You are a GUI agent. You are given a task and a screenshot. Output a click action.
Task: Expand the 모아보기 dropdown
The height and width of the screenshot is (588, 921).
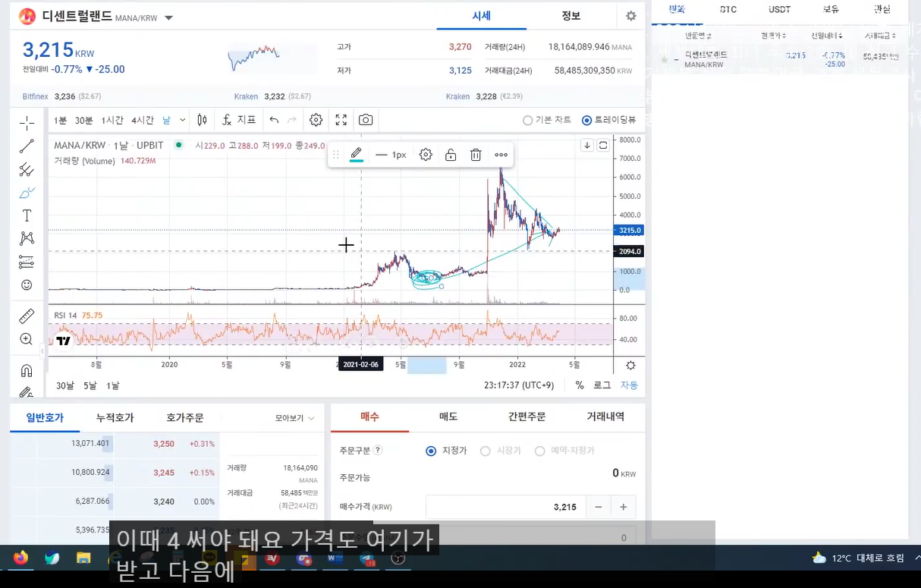point(295,418)
